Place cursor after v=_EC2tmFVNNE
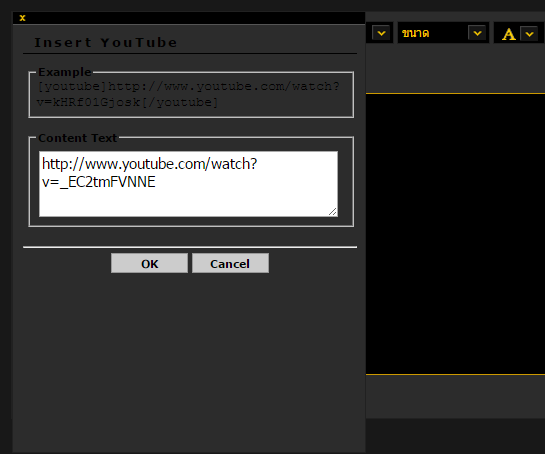This screenshot has height=454, width=545. (156, 182)
